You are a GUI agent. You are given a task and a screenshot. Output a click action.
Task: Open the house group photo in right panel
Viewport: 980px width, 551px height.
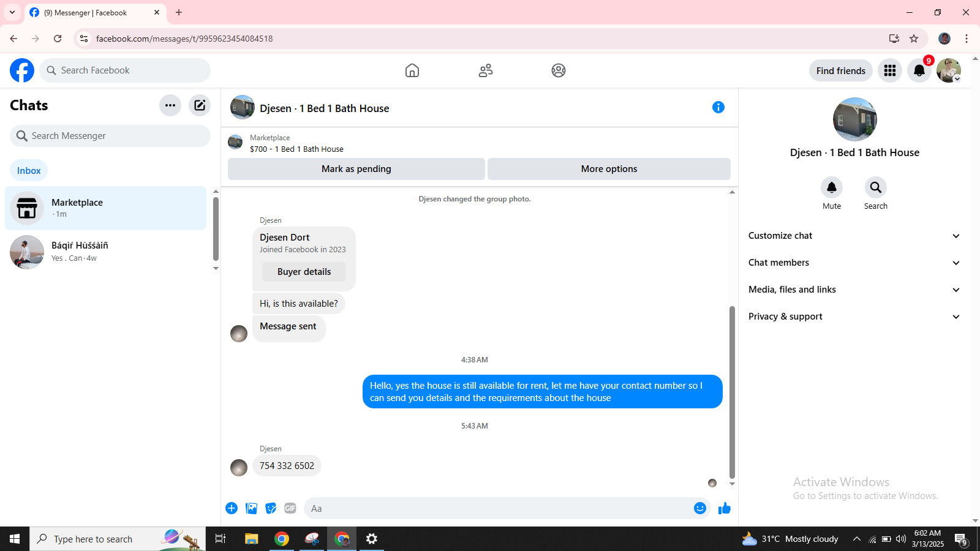[x=855, y=119]
